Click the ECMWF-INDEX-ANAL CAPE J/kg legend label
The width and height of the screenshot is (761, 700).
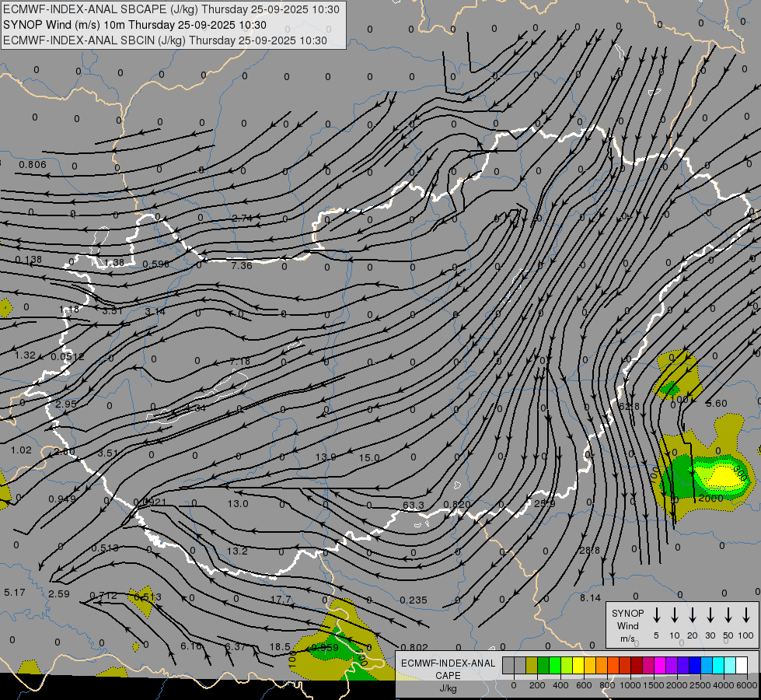448,676
